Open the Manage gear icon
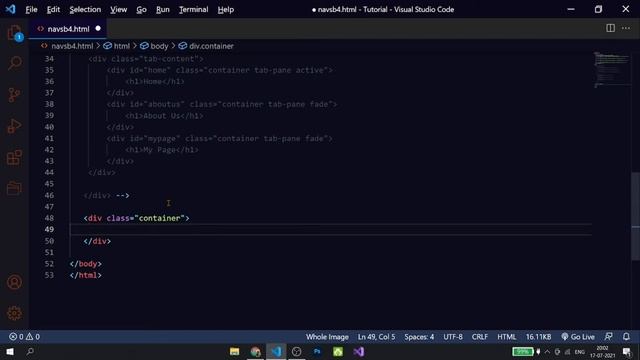The height and width of the screenshot is (360, 640). [x=14, y=313]
